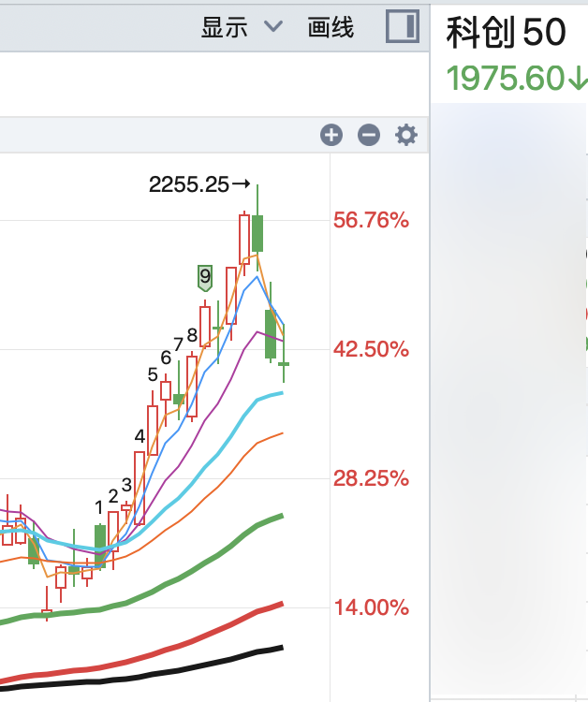Select the 56.76% axis label
The height and width of the screenshot is (702, 588).
pyautogui.click(x=372, y=220)
